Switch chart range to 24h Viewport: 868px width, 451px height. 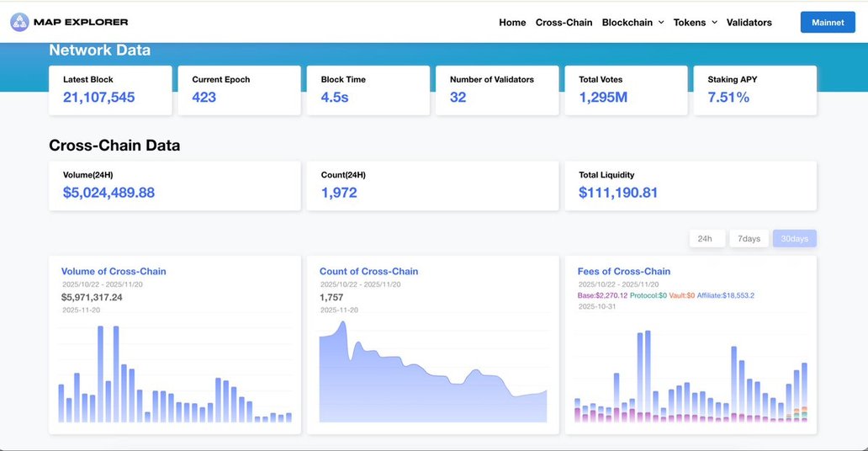tap(707, 239)
